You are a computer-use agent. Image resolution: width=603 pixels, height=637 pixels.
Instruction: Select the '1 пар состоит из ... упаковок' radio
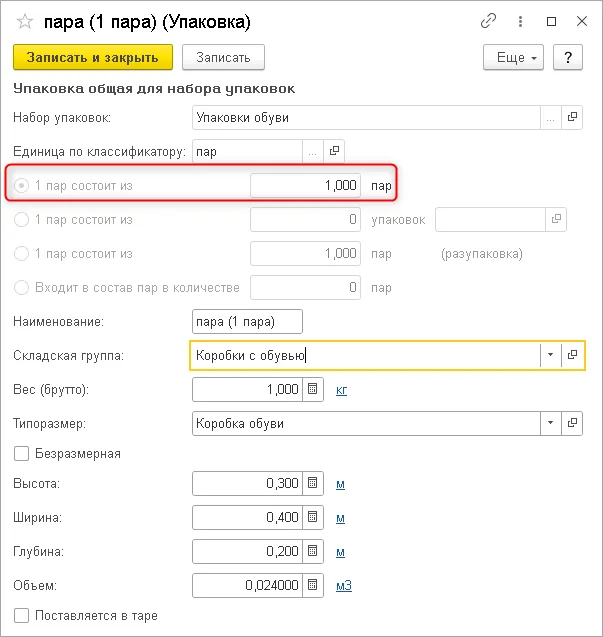point(21,220)
